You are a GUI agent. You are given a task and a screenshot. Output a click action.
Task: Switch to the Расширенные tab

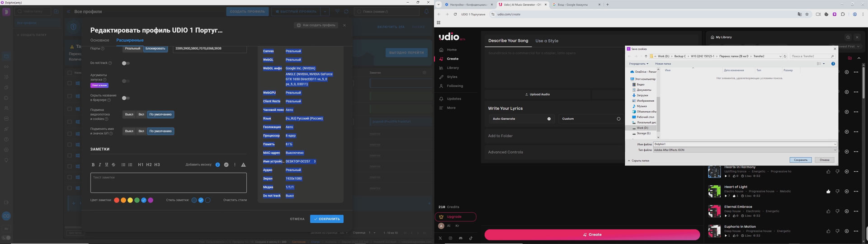tap(130, 40)
